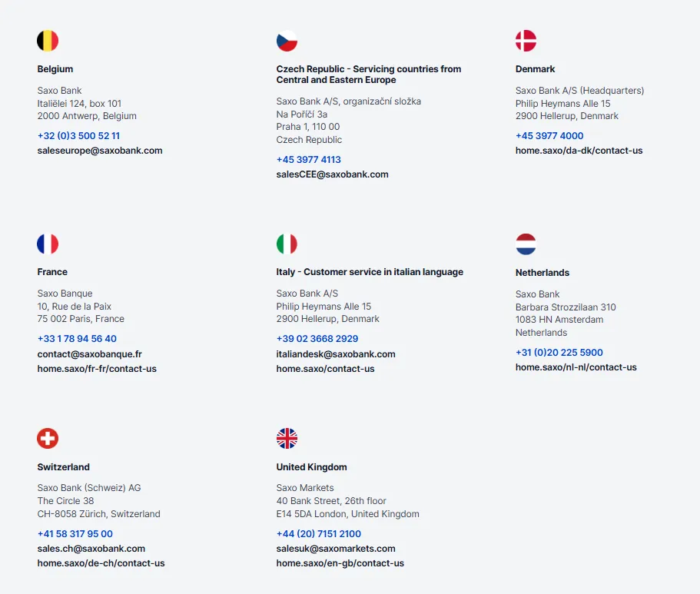This screenshot has height=594, width=700.
Task: Click the France flag icon
Action: (x=48, y=244)
